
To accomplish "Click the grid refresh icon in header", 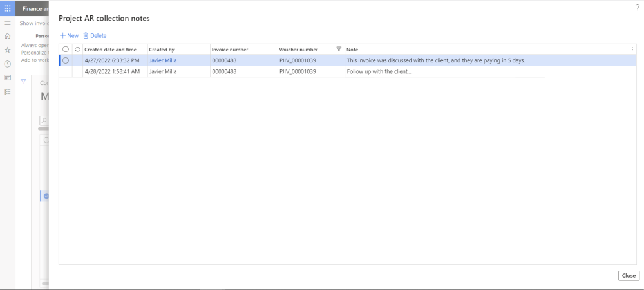I will pos(77,50).
